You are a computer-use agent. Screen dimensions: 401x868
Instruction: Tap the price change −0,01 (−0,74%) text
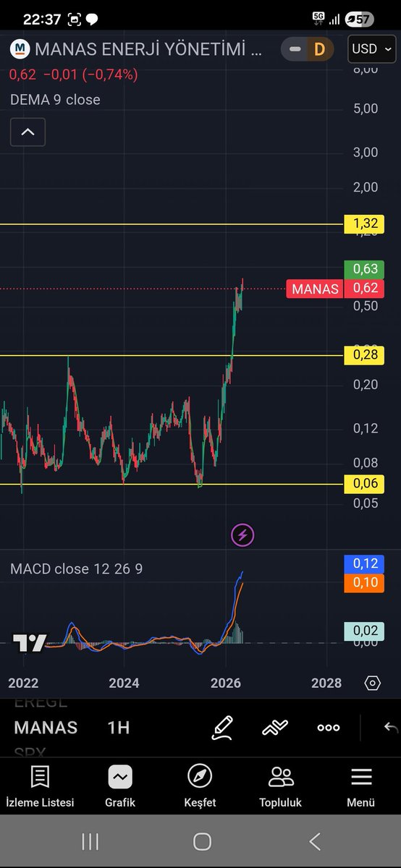90,74
